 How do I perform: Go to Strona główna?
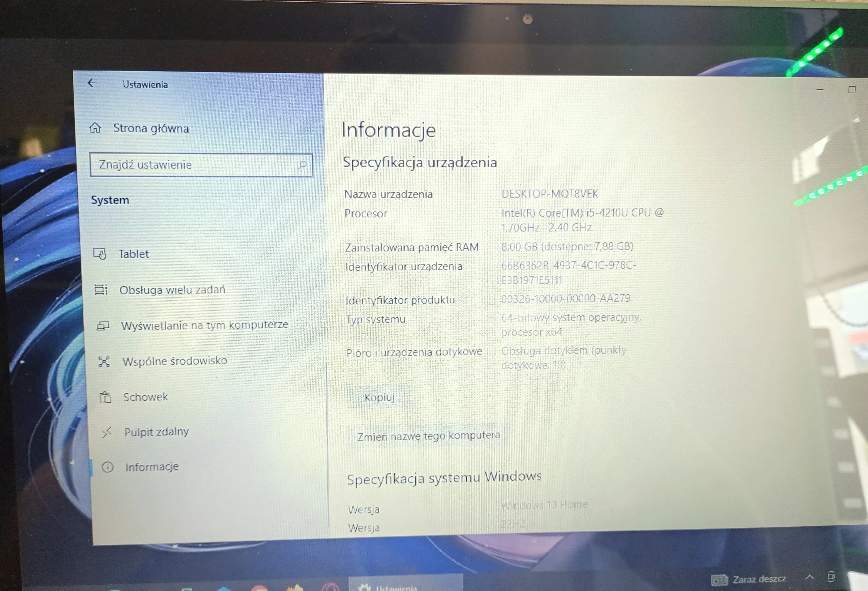[x=151, y=128]
